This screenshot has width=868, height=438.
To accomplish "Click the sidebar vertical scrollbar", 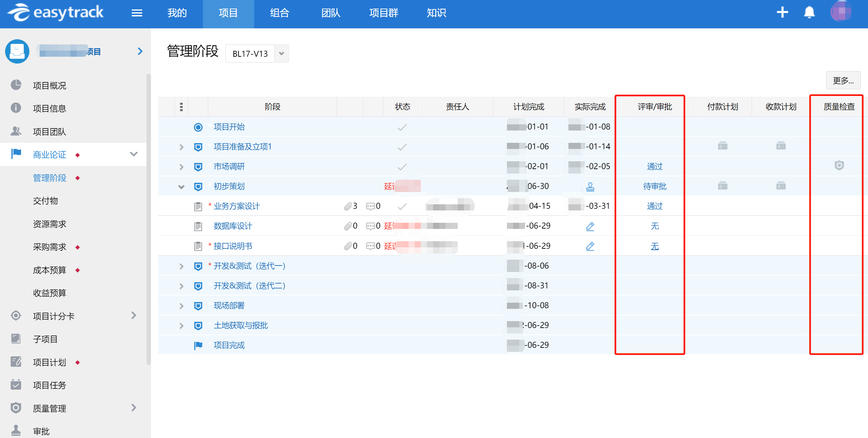I will pos(148,219).
